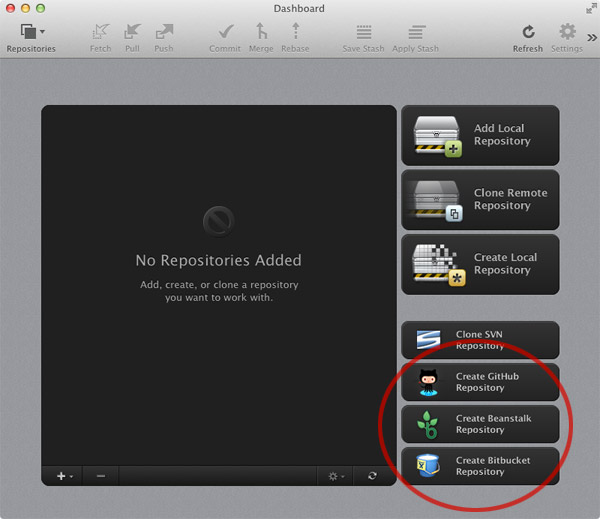Click the Save Stash icon
This screenshot has height=519, width=600.
click(364, 34)
